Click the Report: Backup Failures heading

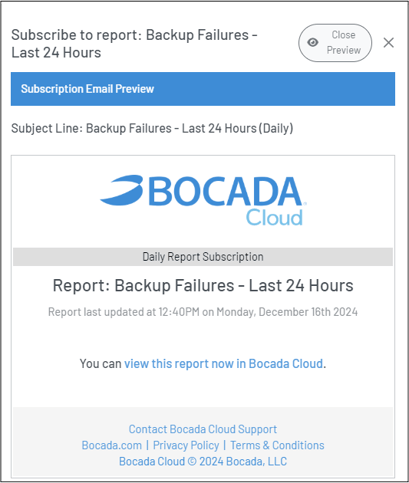pos(203,286)
